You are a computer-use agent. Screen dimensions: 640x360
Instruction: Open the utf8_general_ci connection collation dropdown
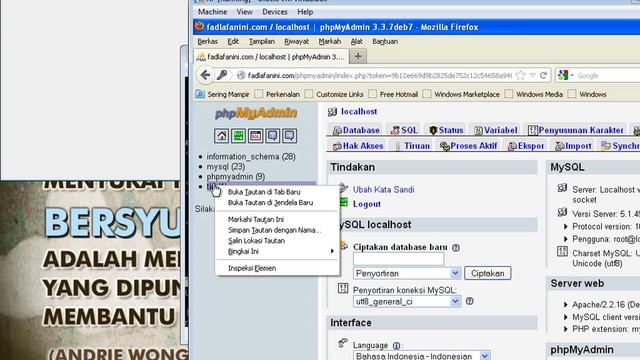(407, 301)
